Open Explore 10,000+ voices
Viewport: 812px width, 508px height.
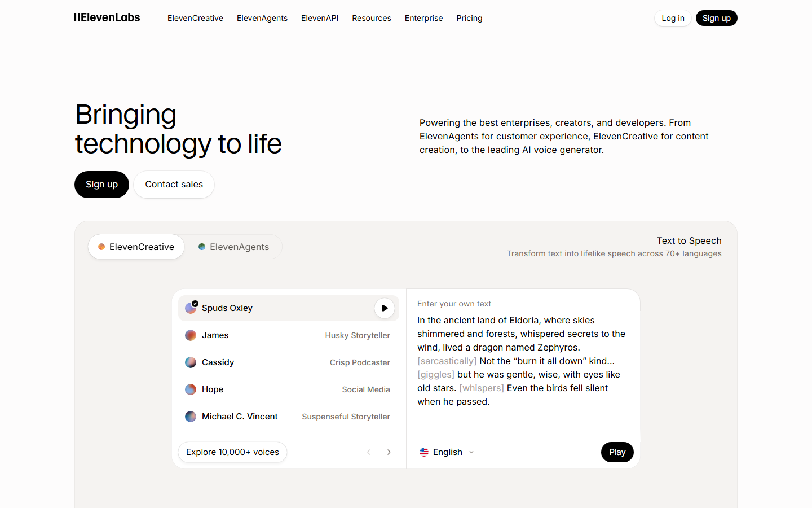232,452
